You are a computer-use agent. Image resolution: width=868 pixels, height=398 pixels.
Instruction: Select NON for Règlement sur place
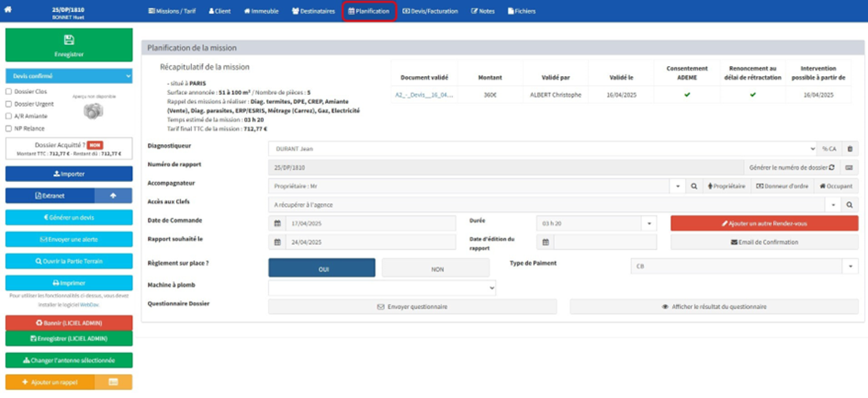pos(436,268)
